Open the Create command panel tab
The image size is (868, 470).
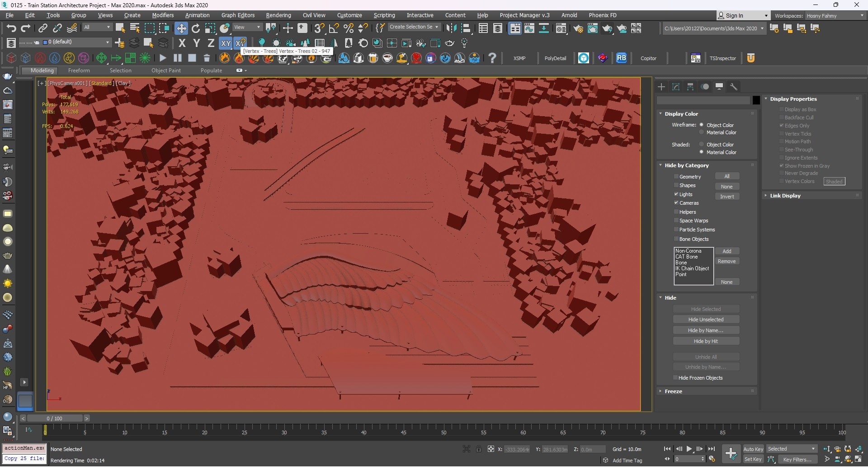click(661, 87)
